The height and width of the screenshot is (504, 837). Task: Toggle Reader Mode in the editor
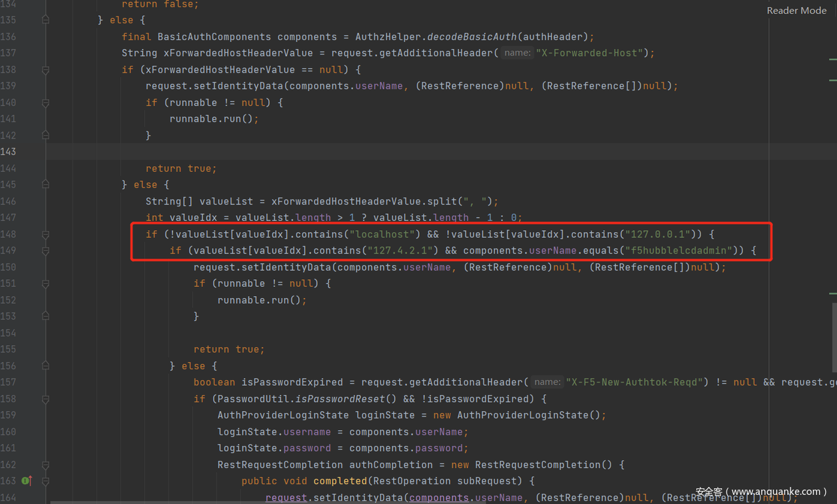[796, 10]
